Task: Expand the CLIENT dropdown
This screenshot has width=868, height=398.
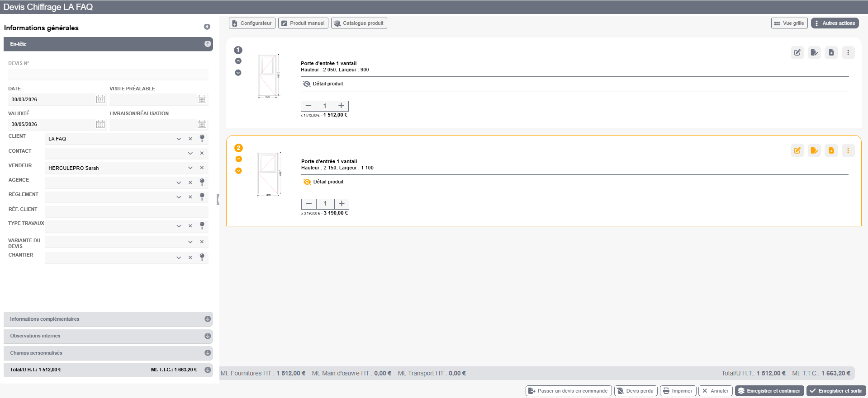Action: click(x=179, y=139)
